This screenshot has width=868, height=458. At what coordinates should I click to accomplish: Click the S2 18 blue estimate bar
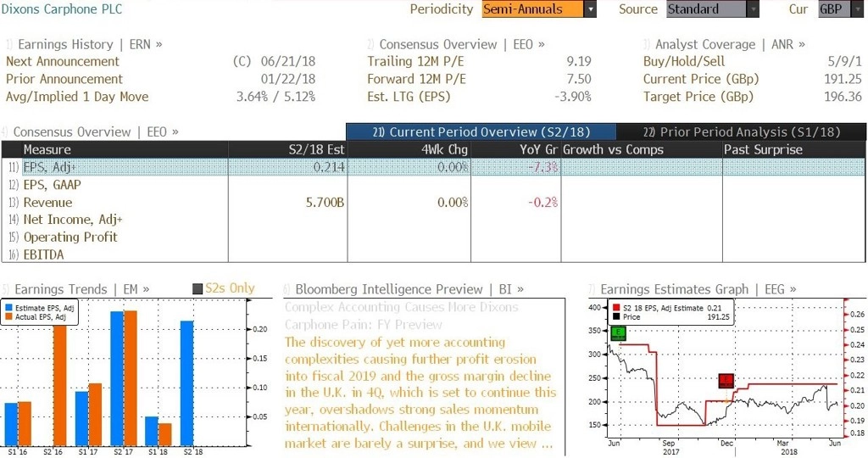pos(187,383)
